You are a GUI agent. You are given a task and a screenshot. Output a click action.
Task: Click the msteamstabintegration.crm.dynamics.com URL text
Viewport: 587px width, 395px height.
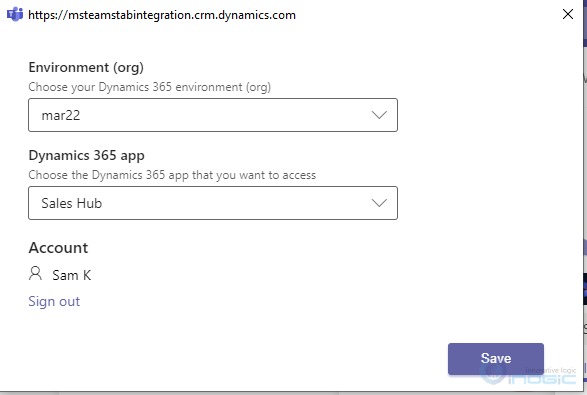(x=162, y=15)
